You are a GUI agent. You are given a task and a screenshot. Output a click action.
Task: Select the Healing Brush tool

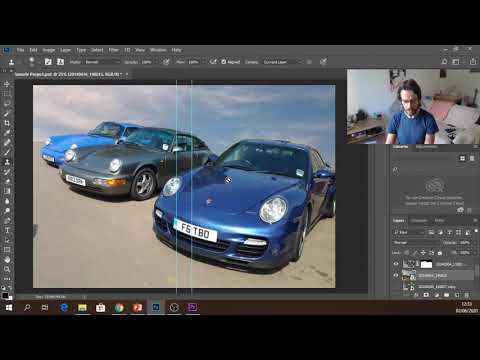[x=7, y=142]
